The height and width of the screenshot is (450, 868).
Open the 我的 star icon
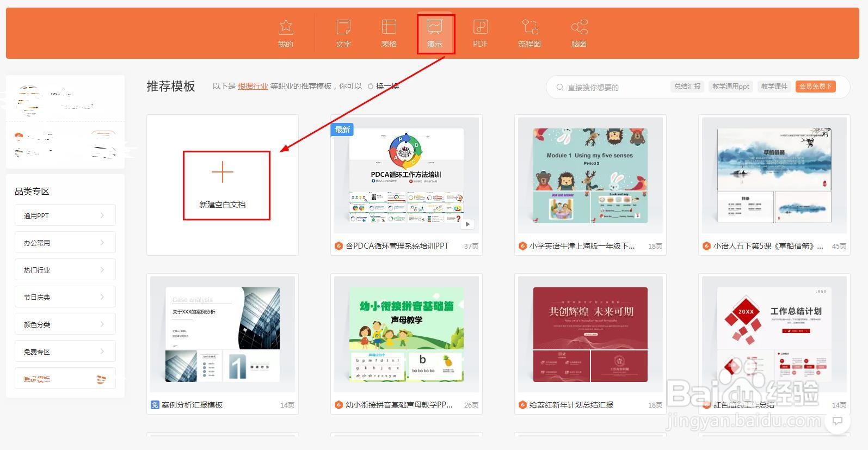[286, 27]
